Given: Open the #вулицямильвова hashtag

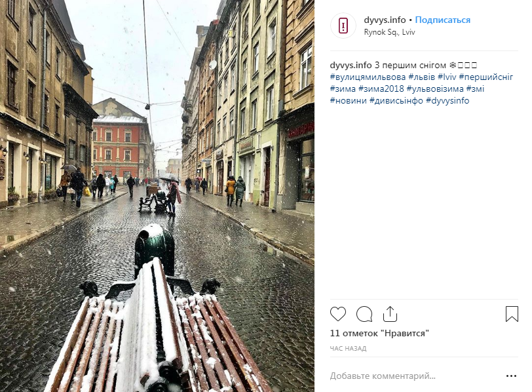Looking at the screenshot, I should tap(368, 77).
